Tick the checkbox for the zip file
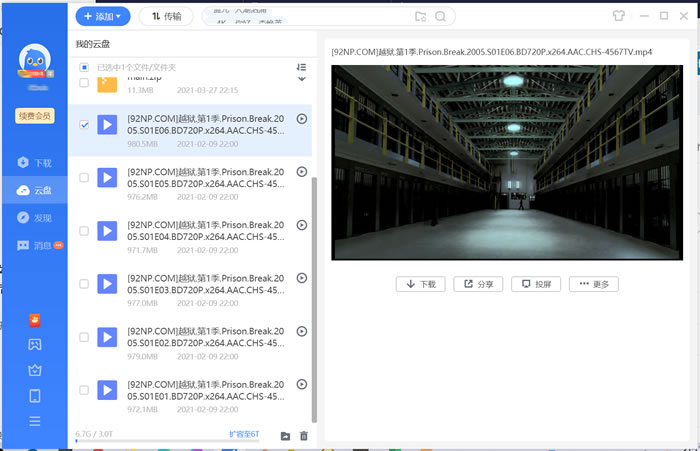700x451 pixels. coord(84,83)
